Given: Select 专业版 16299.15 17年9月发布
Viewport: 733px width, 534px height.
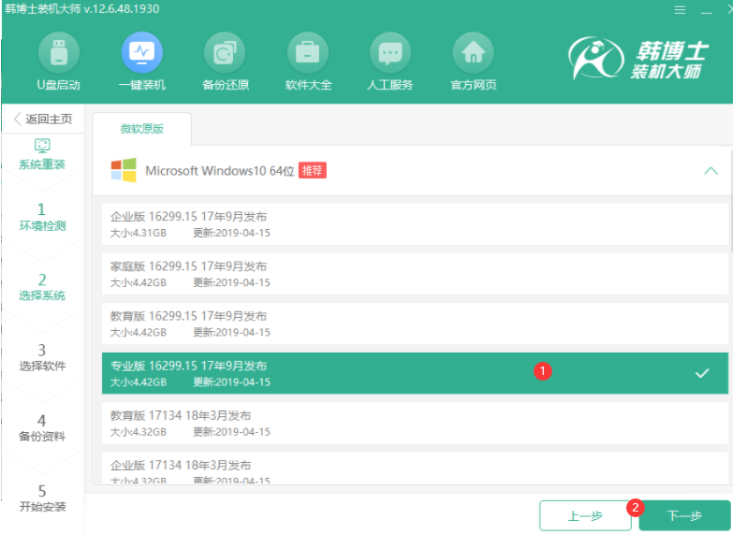Looking at the screenshot, I should pyautogui.click(x=415, y=373).
